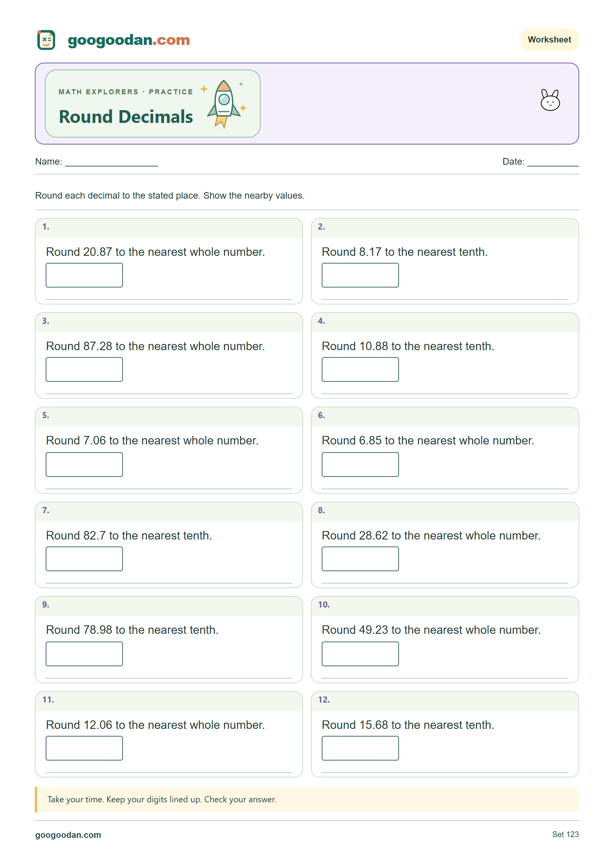This screenshot has width=614, height=868.
Task: Click answer box for rounding 49.23
Action: tap(360, 654)
